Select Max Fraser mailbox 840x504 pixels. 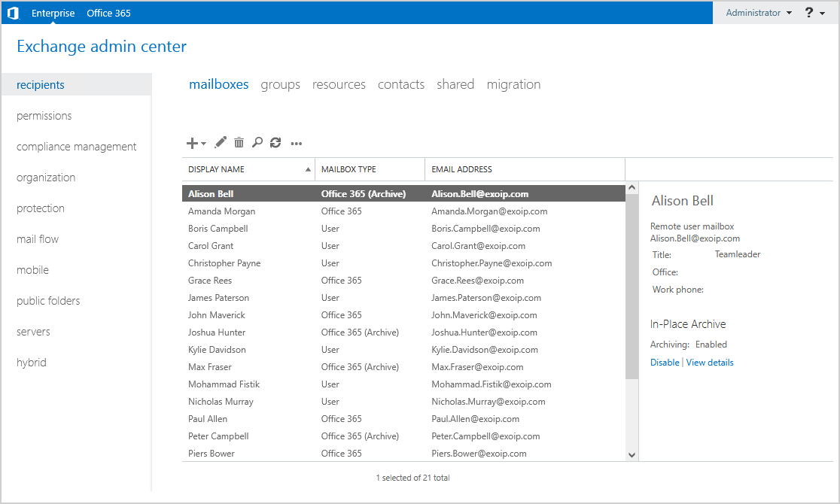click(404, 367)
